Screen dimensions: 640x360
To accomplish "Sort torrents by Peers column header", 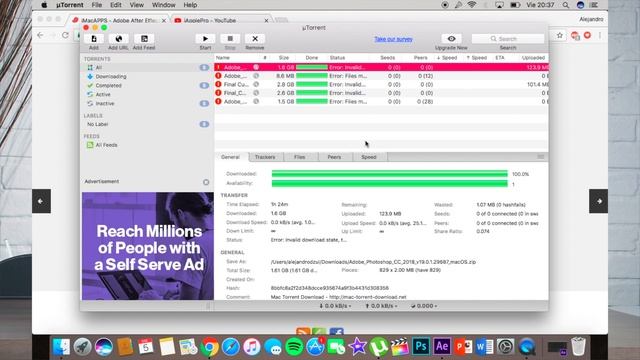I will click(x=420, y=58).
